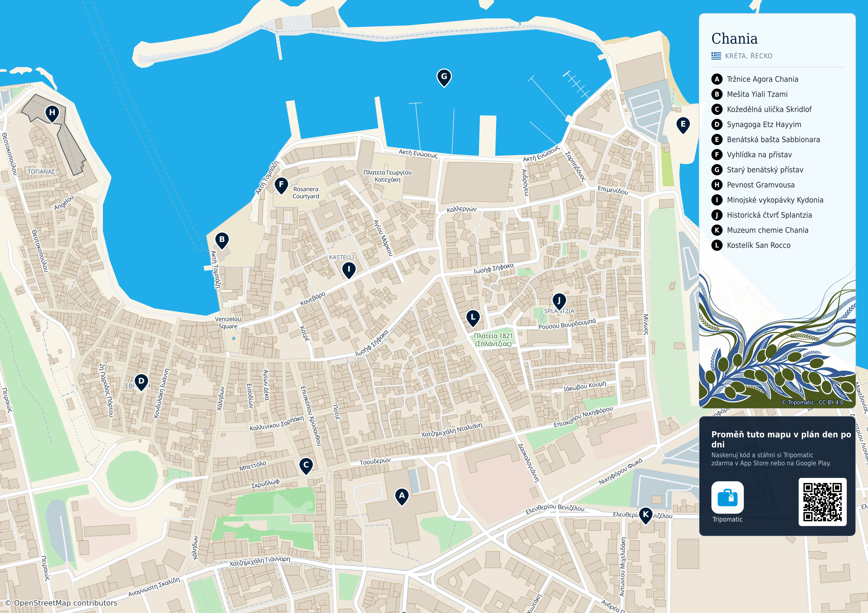Select 'Starý benátský přístav' legend text
868x613 pixels.
pos(765,170)
